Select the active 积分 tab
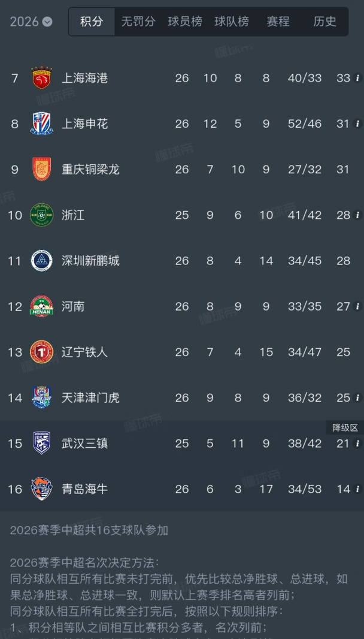The width and height of the screenshot is (364, 639). (x=92, y=22)
